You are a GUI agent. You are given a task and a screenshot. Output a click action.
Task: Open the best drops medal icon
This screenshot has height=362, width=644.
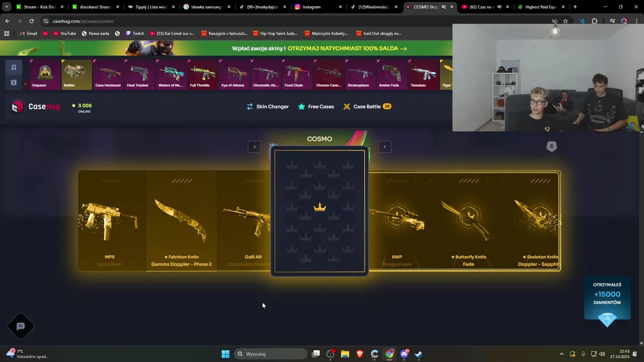coord(14,67)
